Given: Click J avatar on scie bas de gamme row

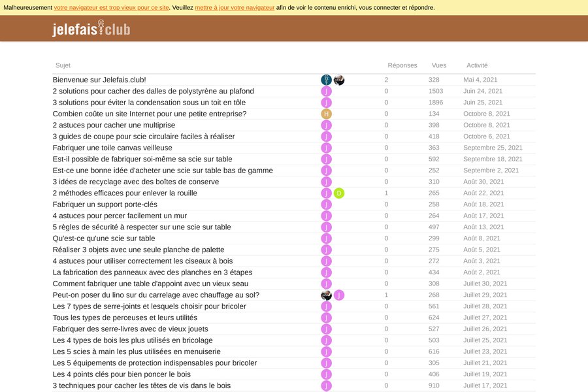Looking at the screenshot, I should point(326,171).
